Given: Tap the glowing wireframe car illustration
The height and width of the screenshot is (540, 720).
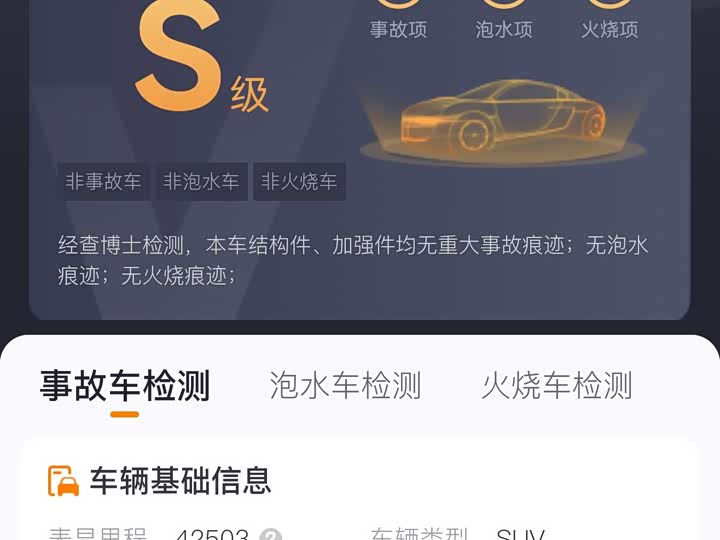Looking at the screenshot, I should [503, 120].
